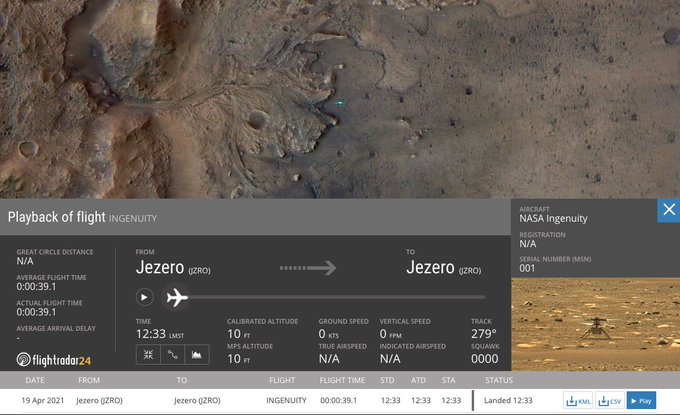Click the serial number value 001
The height and width of the screenshot is (415, 680).
click(x=527, y=268)
